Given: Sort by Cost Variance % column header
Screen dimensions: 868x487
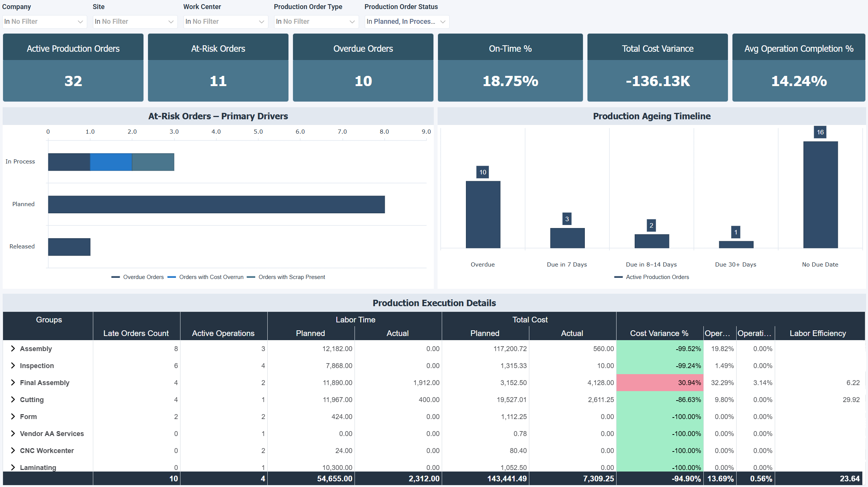Looking at the screenshot, I should pyautogui.click(x=659, y=333).
